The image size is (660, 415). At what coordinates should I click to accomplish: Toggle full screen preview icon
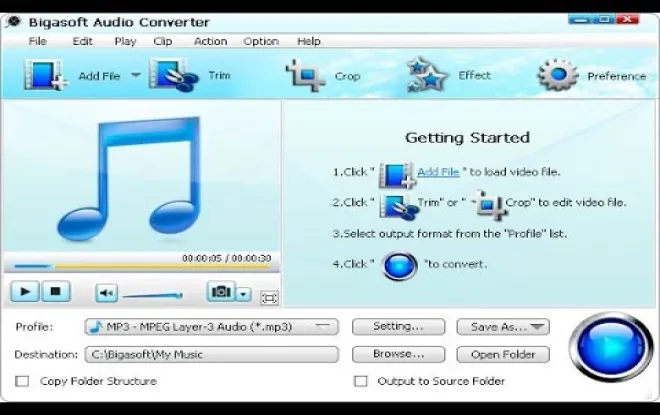tap(269, 298)
